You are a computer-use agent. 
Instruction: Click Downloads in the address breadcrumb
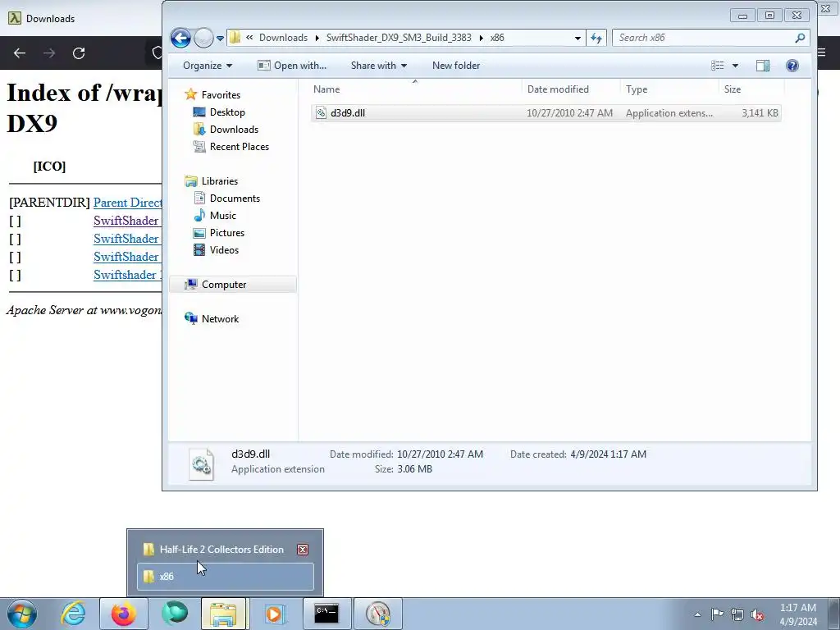pos(283,38)
